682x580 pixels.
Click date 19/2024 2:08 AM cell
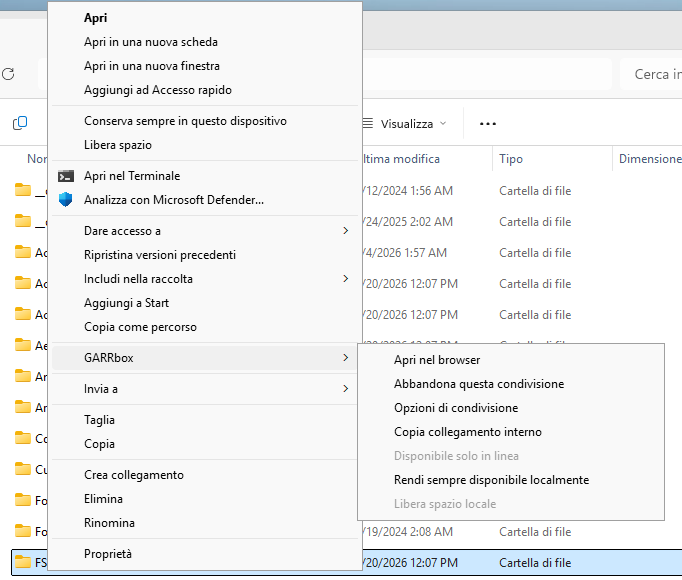click(x=408, y=531)
